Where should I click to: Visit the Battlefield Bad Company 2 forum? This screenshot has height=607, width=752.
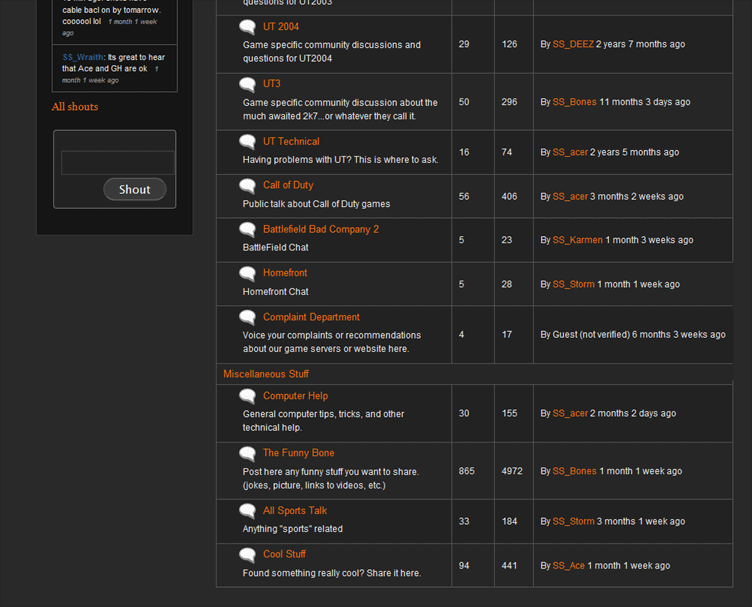(x=321, y=229)
